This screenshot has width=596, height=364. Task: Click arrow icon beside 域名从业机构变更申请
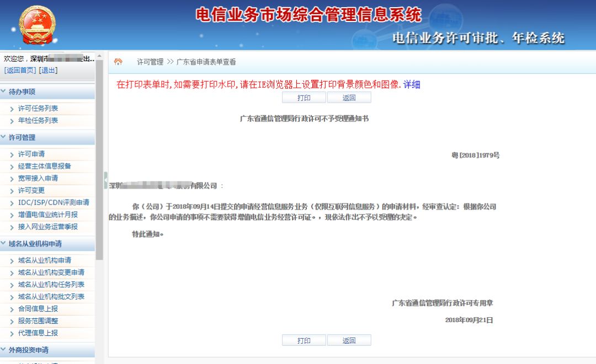12,273
